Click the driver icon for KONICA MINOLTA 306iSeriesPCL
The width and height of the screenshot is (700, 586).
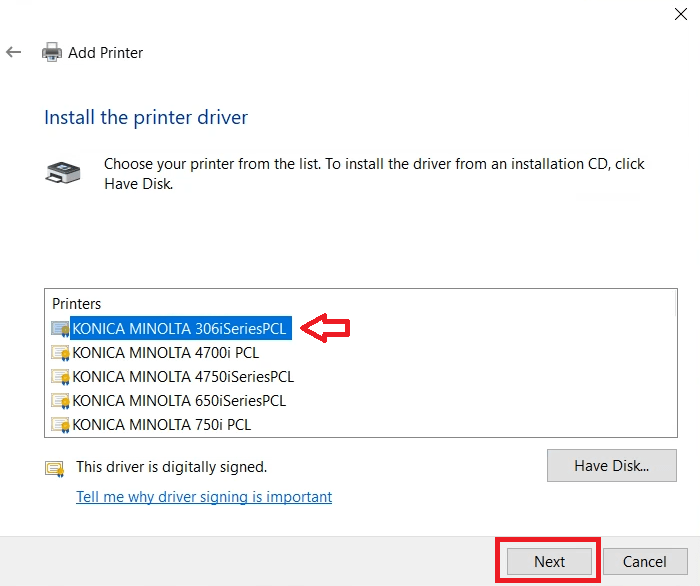[60, 329]
